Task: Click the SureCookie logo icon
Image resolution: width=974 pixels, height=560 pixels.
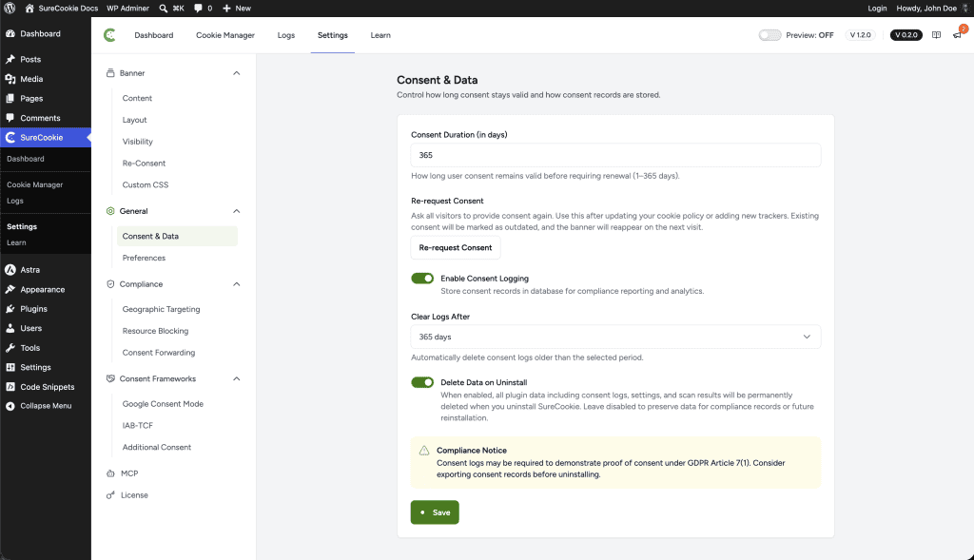Action: coord(110,35)
